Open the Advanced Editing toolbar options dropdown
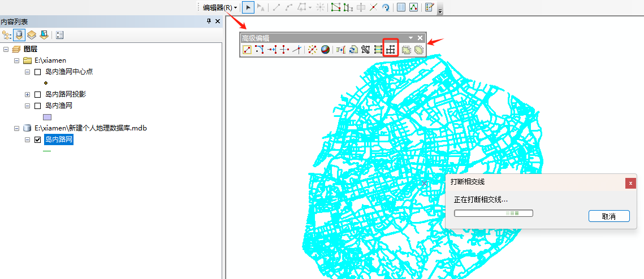The width and height of the screenshot is (644, 279). (x=411, y=38)
